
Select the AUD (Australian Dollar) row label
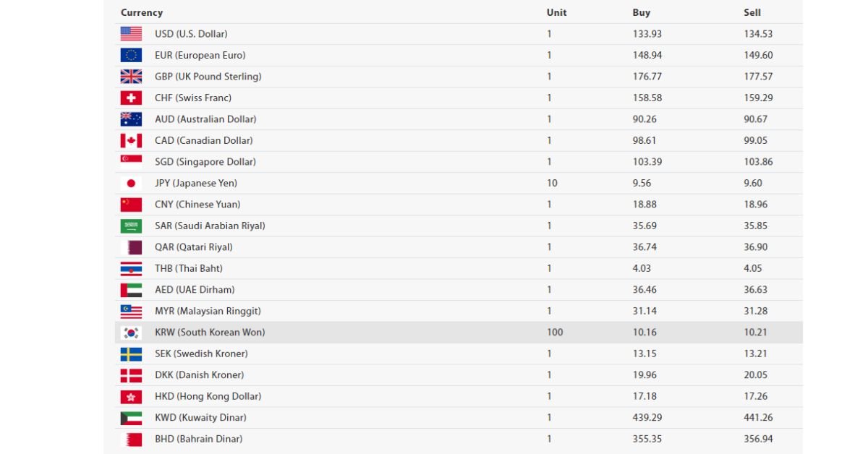coord(205,119)
